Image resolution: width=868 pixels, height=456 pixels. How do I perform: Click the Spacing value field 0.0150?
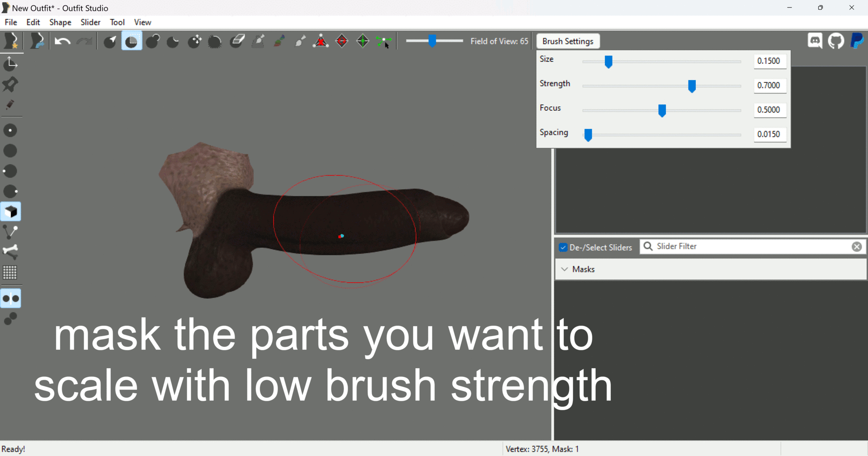[x=770, y=134]
